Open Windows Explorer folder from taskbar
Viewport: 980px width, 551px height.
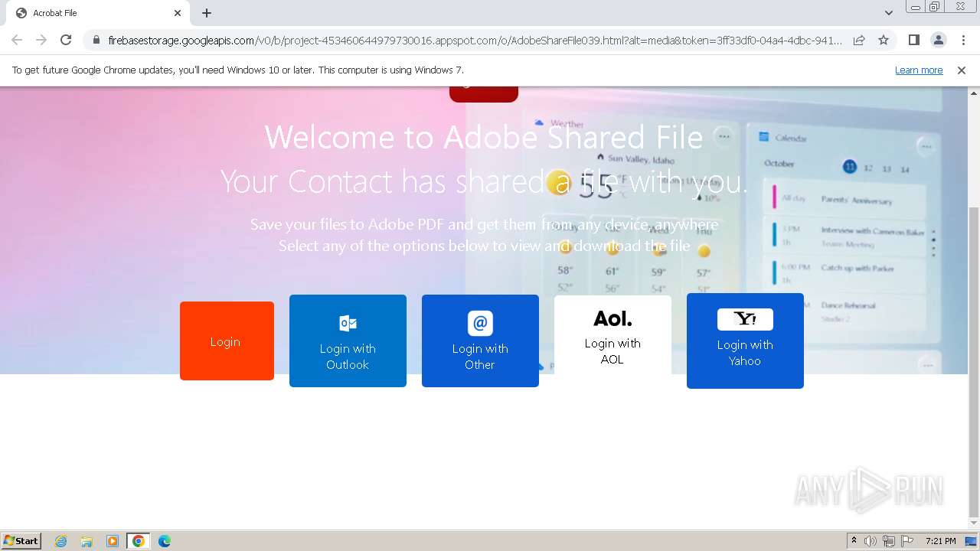pos(87,541)
